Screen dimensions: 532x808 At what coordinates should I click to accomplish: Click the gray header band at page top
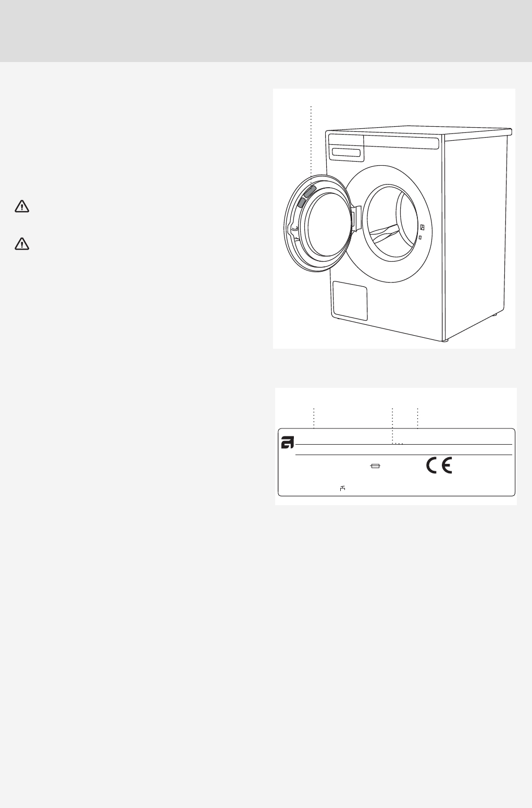266,31
